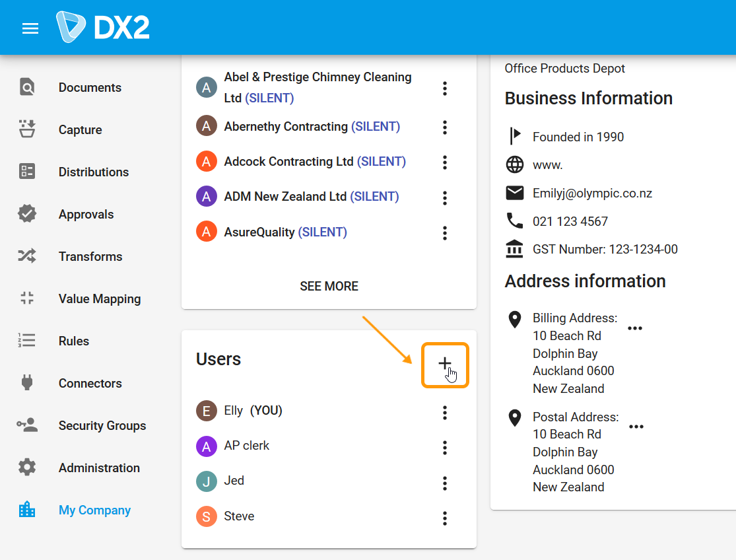
Task: Click the Distributions panel icon
Action: pos(26,171)
